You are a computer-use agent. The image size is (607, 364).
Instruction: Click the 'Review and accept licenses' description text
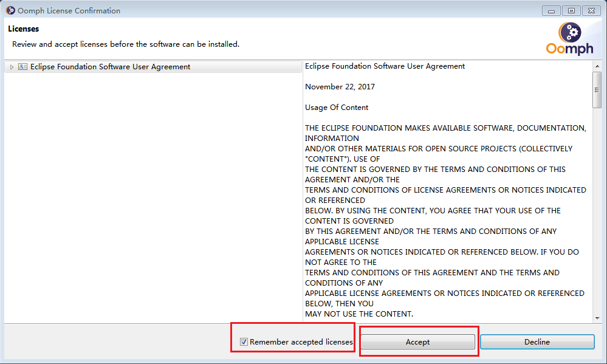tap(126, 44)
